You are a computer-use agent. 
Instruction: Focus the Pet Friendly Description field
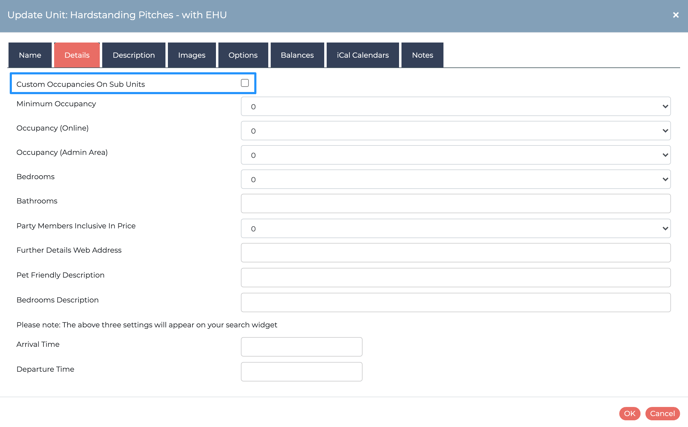[x=455, y=277]
